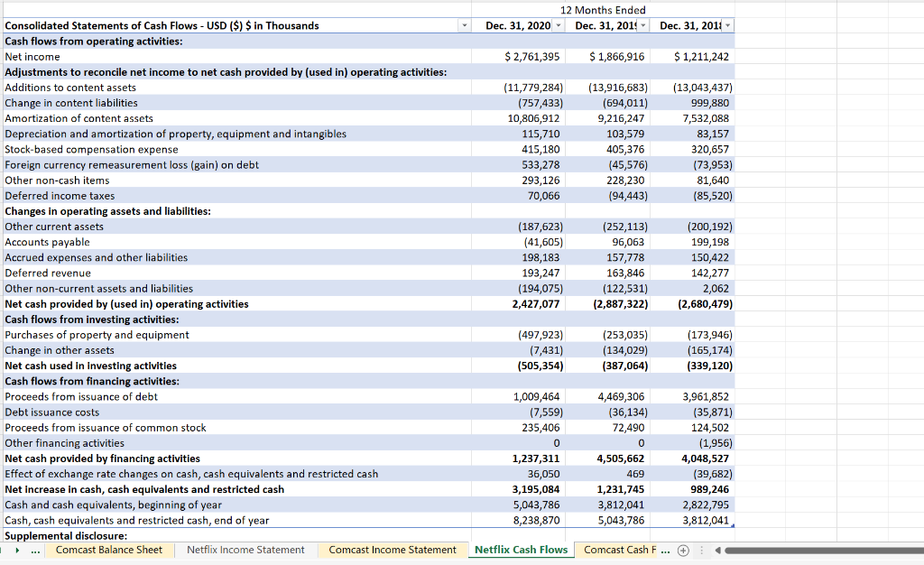Open the filter menu on the Dec. 31, 2020 column
This screenshot has width=924, height=565.
(558, 25)
